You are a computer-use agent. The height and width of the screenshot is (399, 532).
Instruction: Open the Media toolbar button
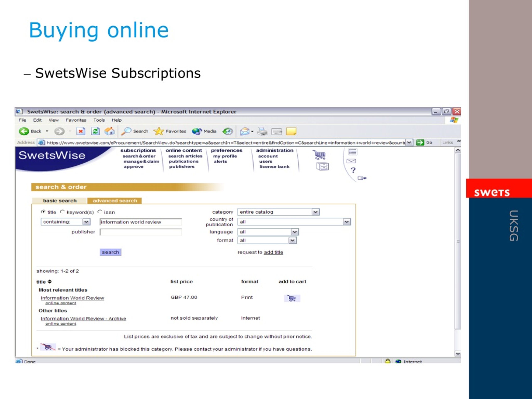(204, 131)
